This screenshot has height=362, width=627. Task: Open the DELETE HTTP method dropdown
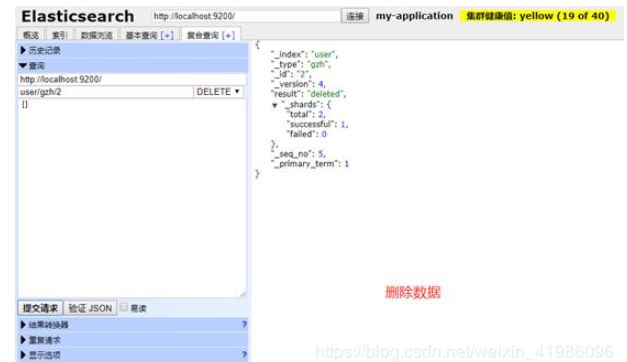218,92
